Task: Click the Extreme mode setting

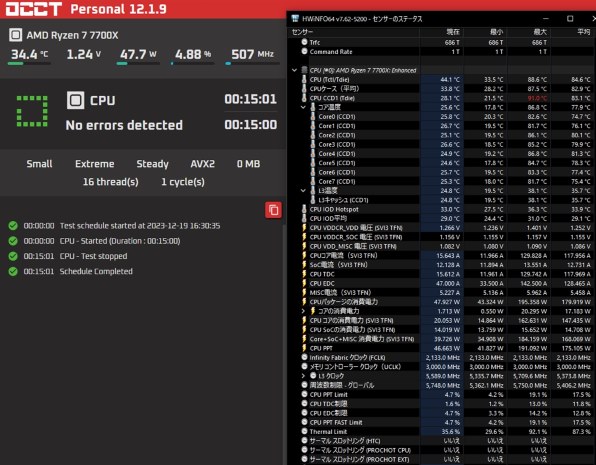Action: point(95,164)
